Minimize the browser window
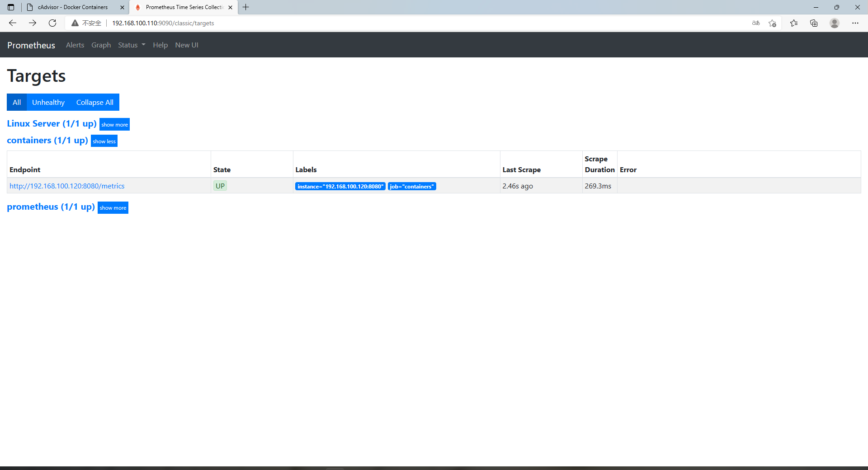 pos(816,7)
